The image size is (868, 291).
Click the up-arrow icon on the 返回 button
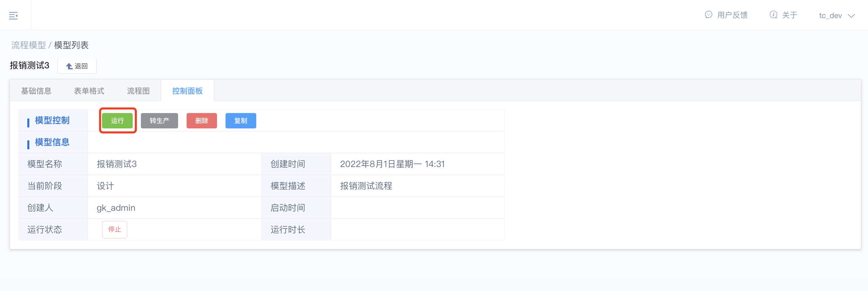click(x=69, y=66)
